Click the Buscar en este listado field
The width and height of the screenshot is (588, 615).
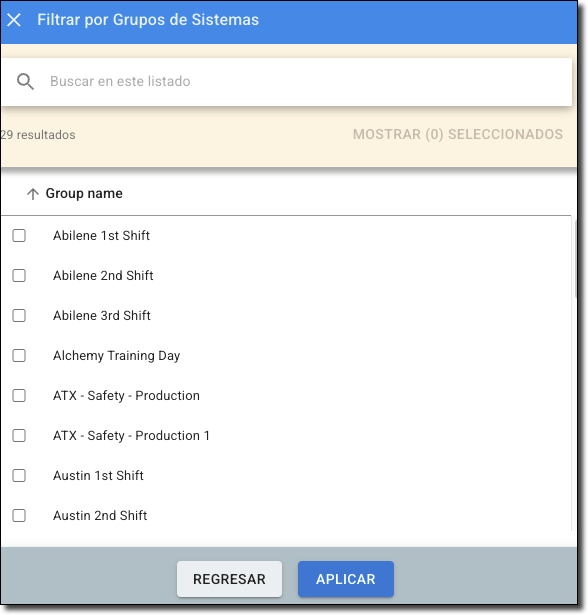pos(286,82)
